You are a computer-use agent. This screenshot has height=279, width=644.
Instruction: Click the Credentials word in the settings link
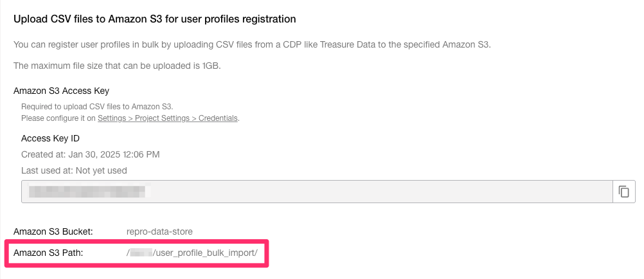click(218, 118)
